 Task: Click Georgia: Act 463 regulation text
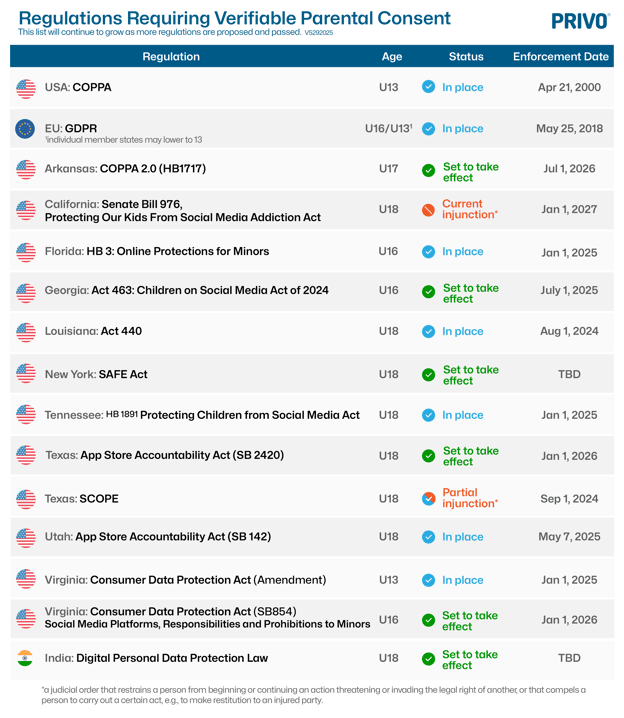(x=186, y=290)
